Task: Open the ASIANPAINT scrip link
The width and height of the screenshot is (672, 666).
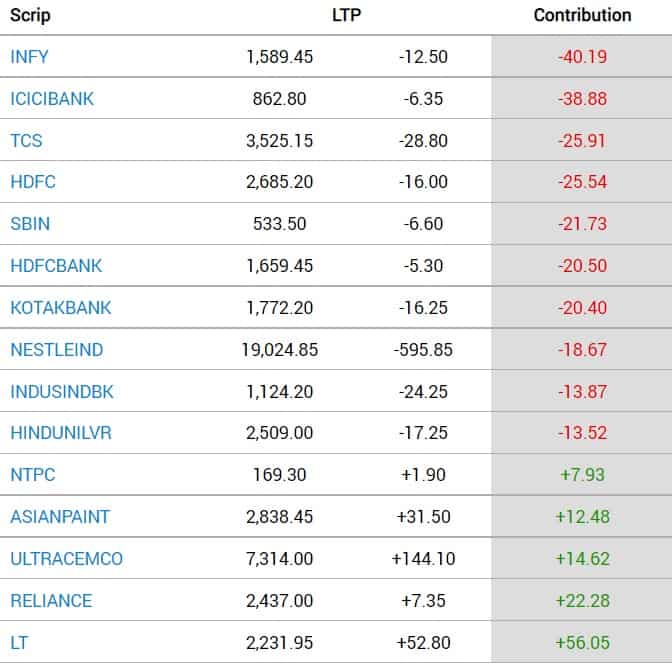Action: 59,517
